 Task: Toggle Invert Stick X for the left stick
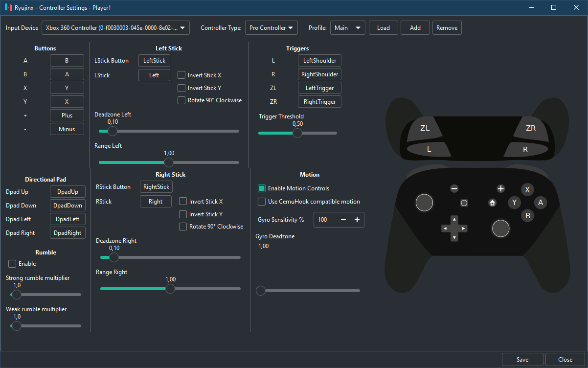coord(181,75)
